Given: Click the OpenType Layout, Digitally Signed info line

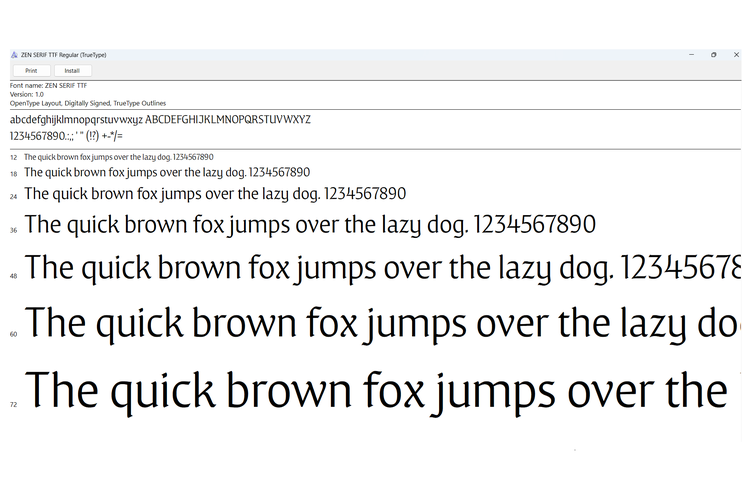Looking at the screenshot, I should tap(88, 103).
